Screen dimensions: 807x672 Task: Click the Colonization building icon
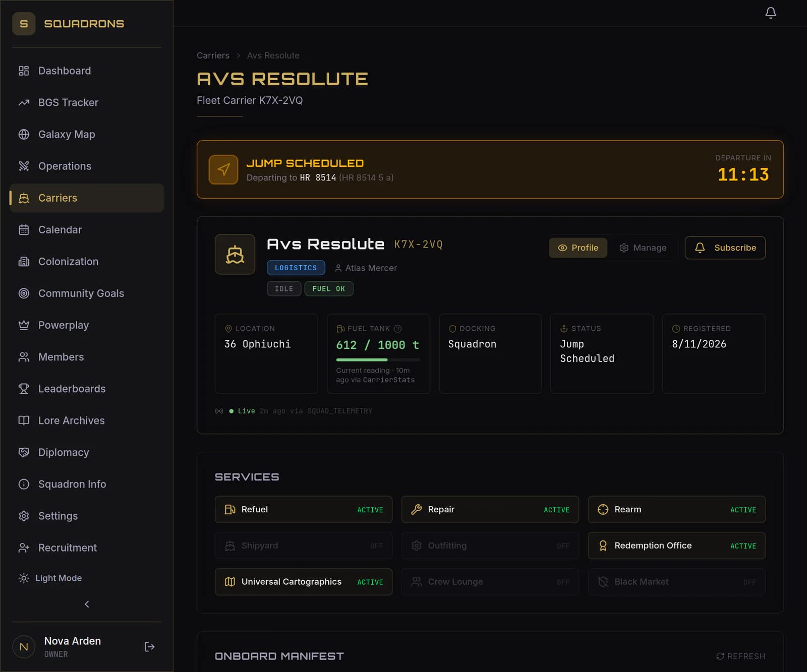(x=24, y=261)
